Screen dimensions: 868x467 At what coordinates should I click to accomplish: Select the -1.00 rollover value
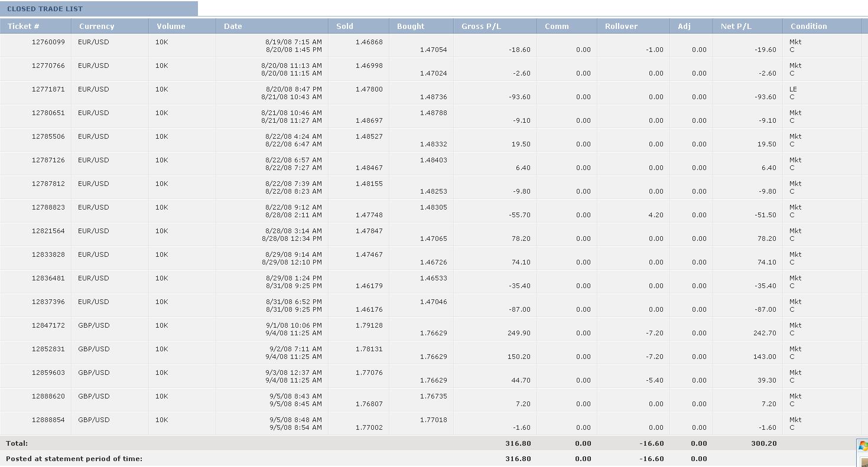655,50
